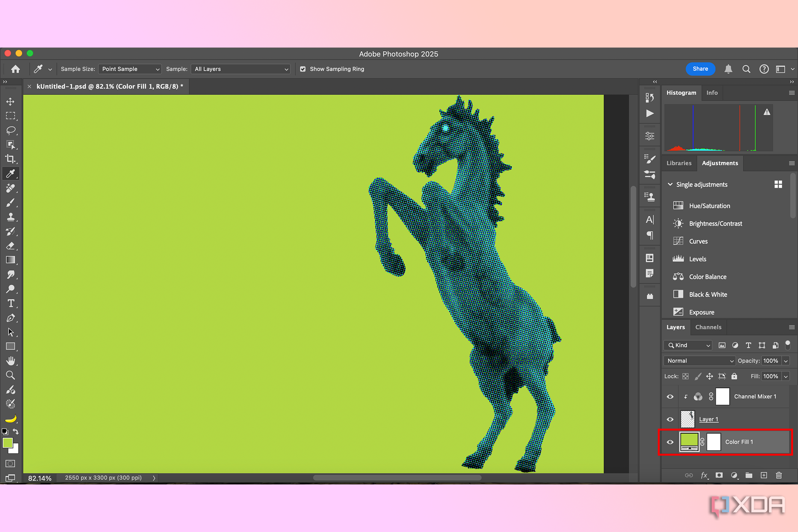Click the Home icon in options bar

[x=16, y=69]
